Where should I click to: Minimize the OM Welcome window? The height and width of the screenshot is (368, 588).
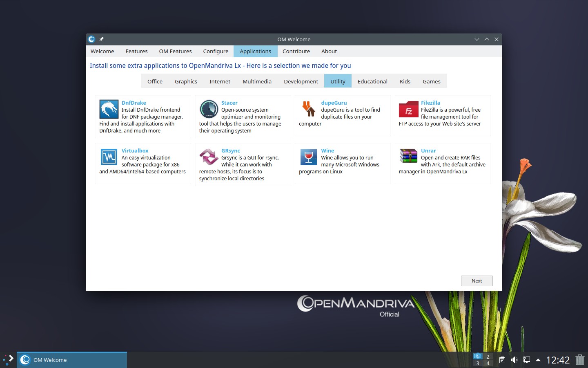[x=477, y=39]
